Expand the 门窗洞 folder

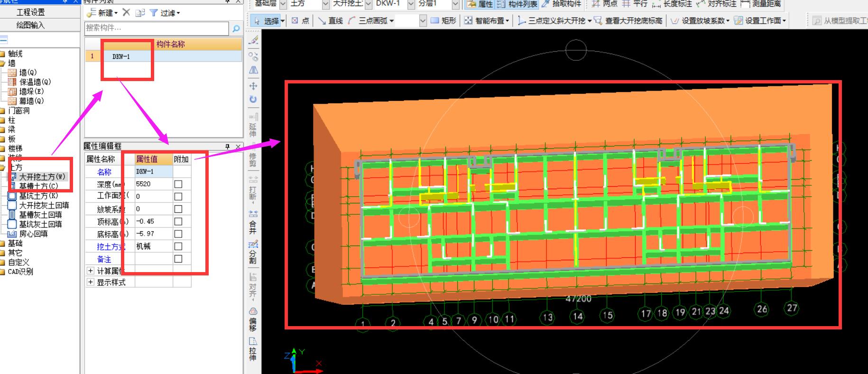18,110
